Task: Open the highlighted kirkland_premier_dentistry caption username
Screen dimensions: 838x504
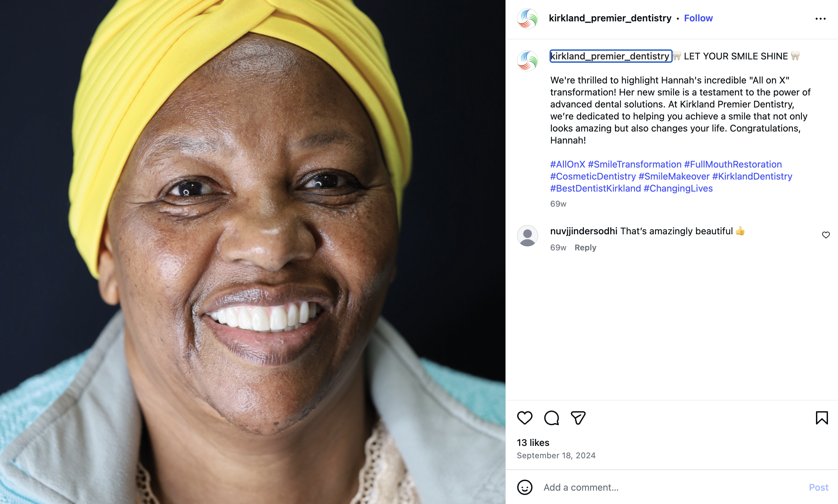Action: [x=610, y=56]
